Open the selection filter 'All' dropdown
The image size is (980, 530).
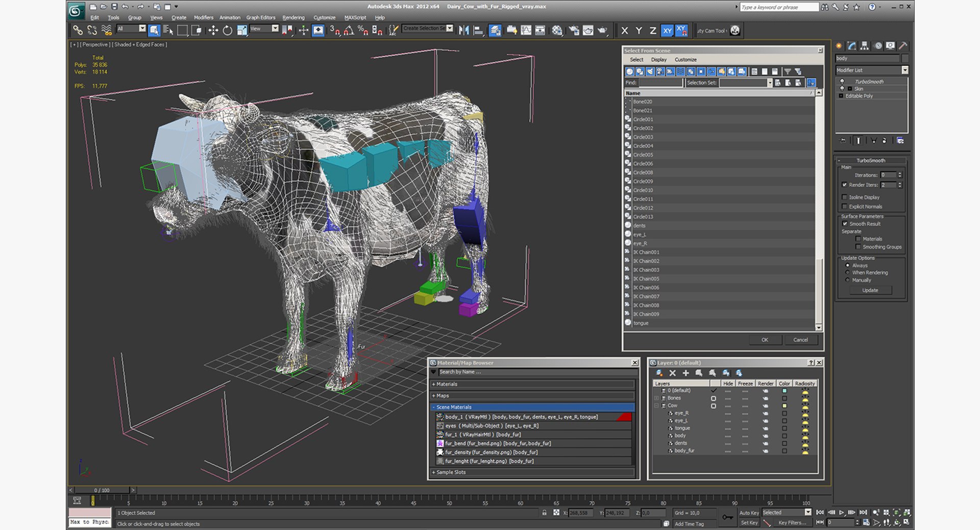click(142, 29)
